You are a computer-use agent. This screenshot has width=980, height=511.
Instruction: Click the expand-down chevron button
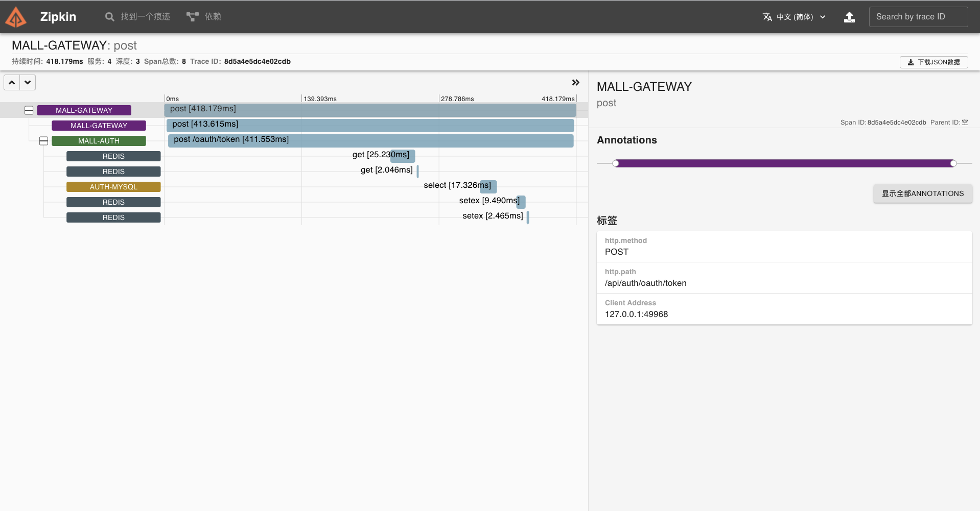[28, 82]
